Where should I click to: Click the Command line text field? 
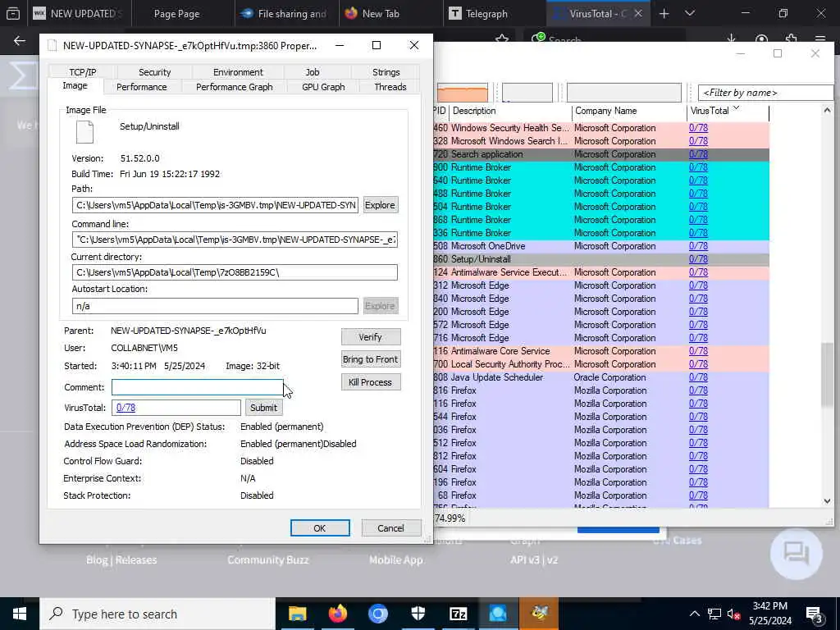tap(235, 240)
